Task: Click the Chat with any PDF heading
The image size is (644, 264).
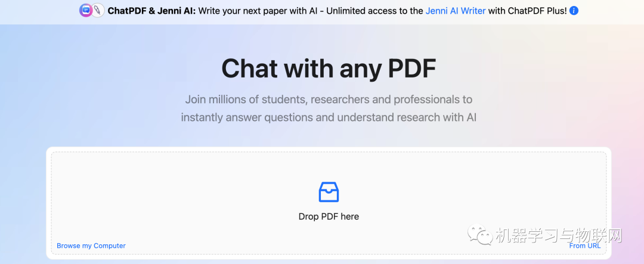Action: 329,69
